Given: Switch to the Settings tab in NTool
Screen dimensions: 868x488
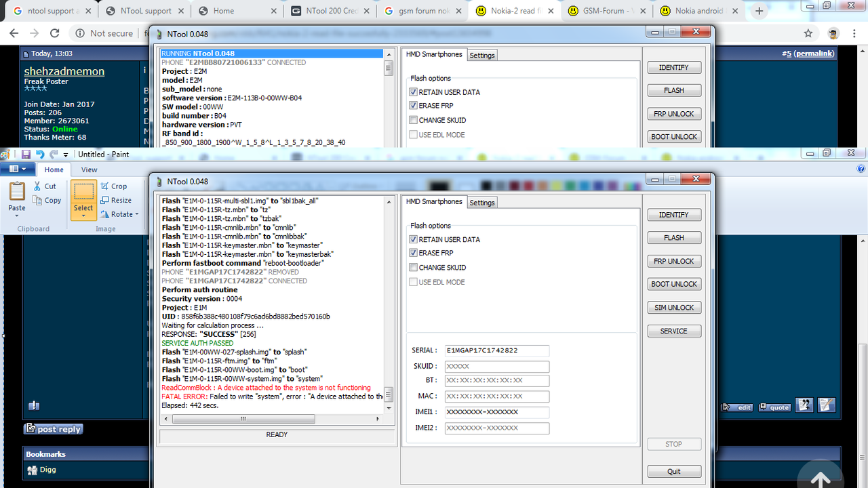Looking at the screenshot, I should pos(481,202).
